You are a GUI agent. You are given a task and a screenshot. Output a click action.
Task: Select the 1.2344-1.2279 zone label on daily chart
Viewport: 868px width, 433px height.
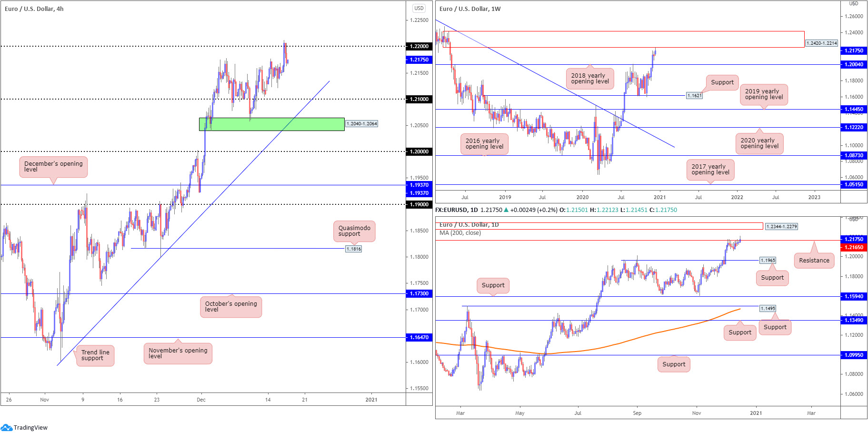click(781, 226)
